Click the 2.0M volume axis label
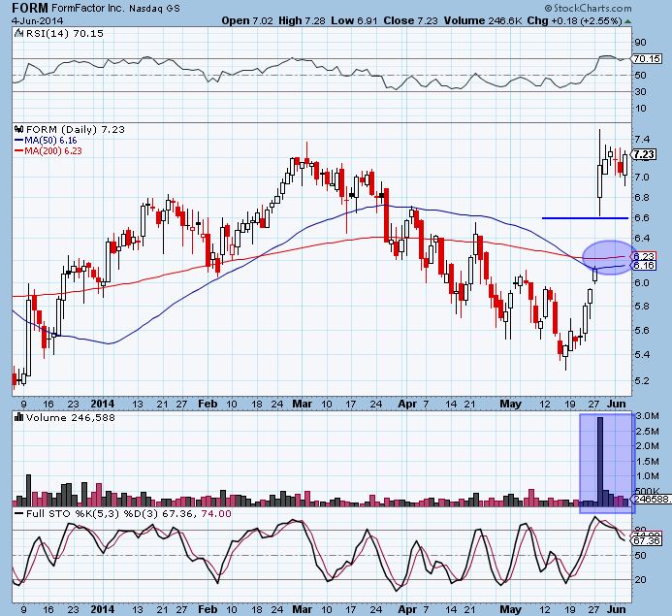The image size is (672, 616). 647,446
